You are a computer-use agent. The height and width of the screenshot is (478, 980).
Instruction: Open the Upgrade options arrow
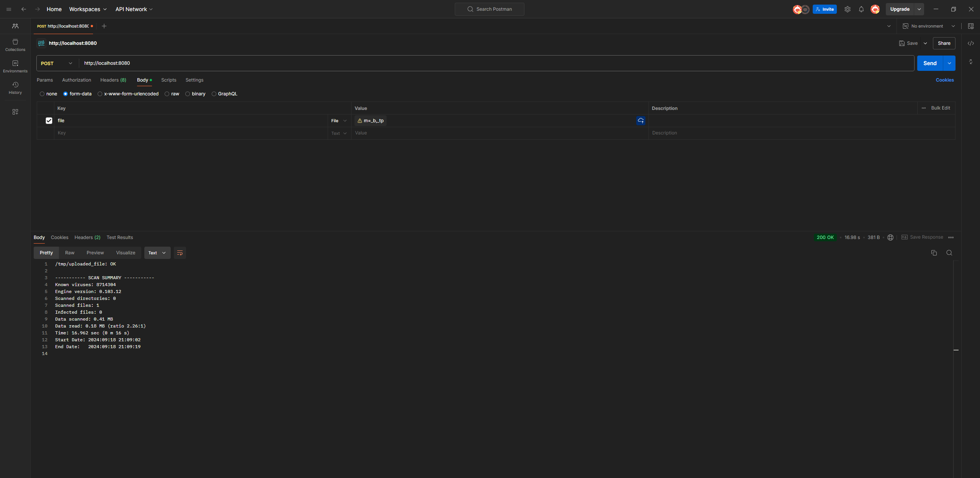(x=919, y=9)
